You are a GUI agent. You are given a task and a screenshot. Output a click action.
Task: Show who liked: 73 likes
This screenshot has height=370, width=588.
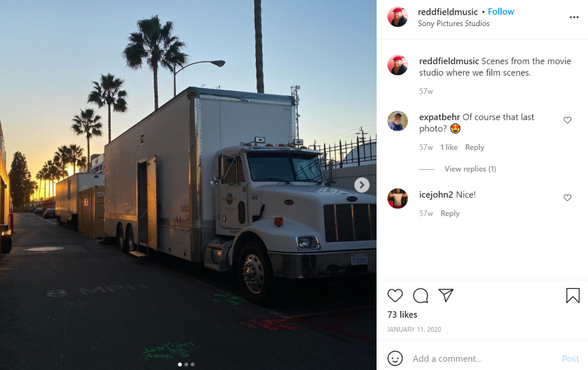(x=402, y=315)
